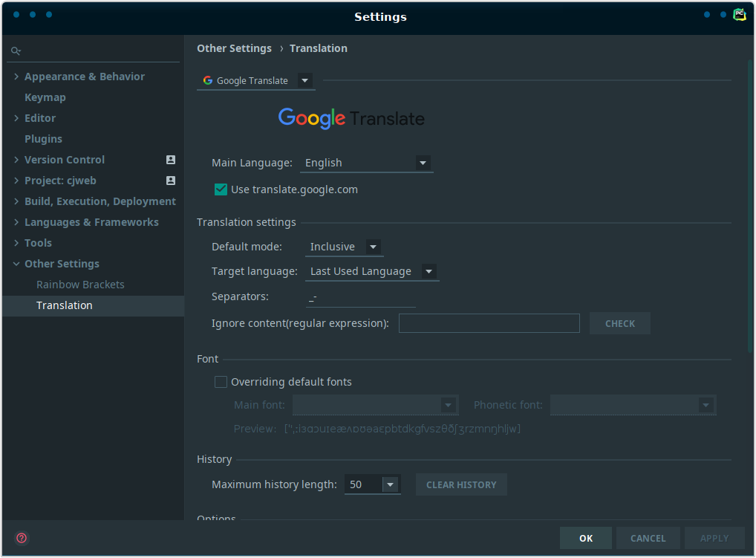Click the APPLY button
Screen dimensions: 756x558
click(x=714, y=538)
